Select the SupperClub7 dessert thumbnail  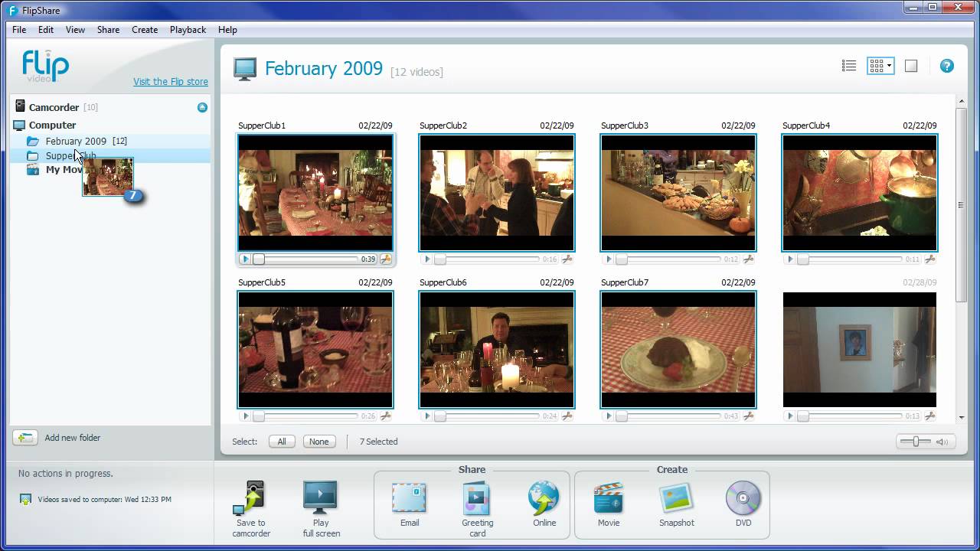coord(678,350)
